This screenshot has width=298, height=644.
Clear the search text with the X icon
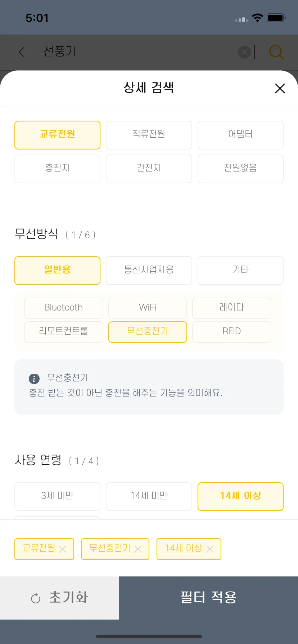[x=245, y=52]
